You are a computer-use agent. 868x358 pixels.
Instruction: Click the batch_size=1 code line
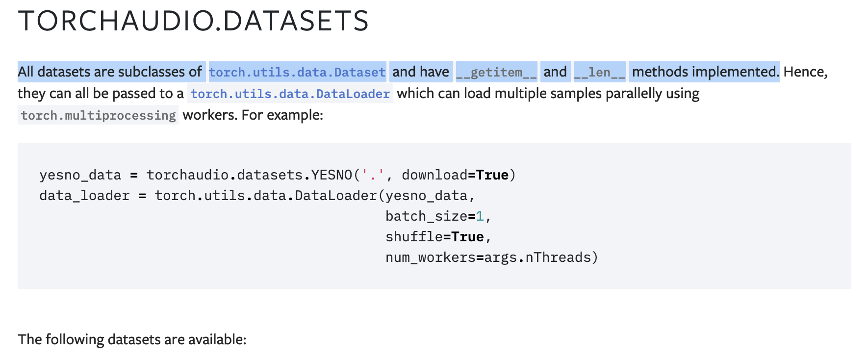tap(438, 216)
